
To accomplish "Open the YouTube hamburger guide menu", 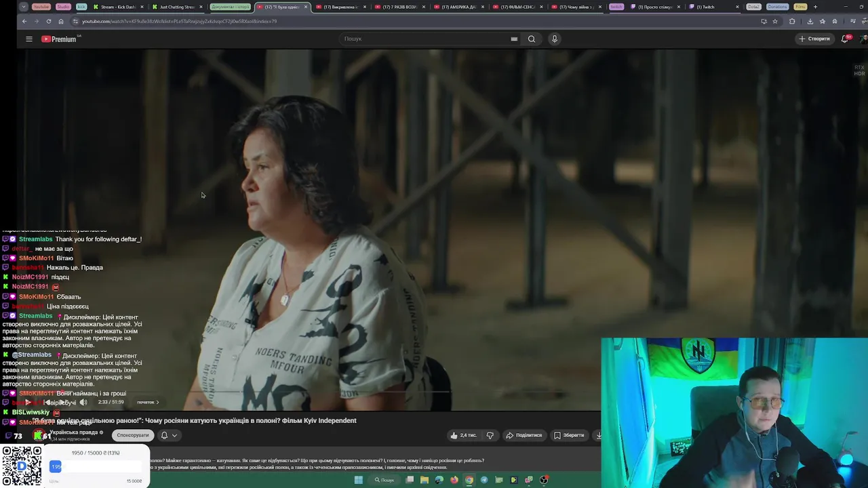I will click(x=29, y=39).
